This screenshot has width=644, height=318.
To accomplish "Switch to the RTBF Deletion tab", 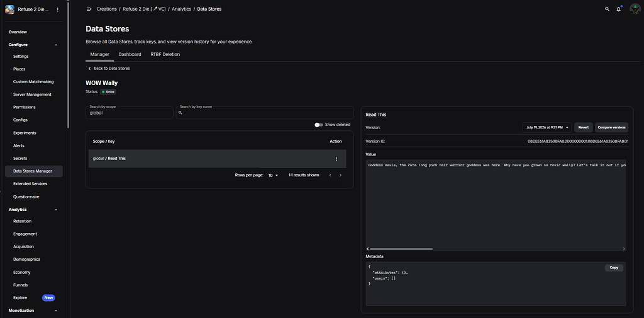I will click(x=165, y=54).
